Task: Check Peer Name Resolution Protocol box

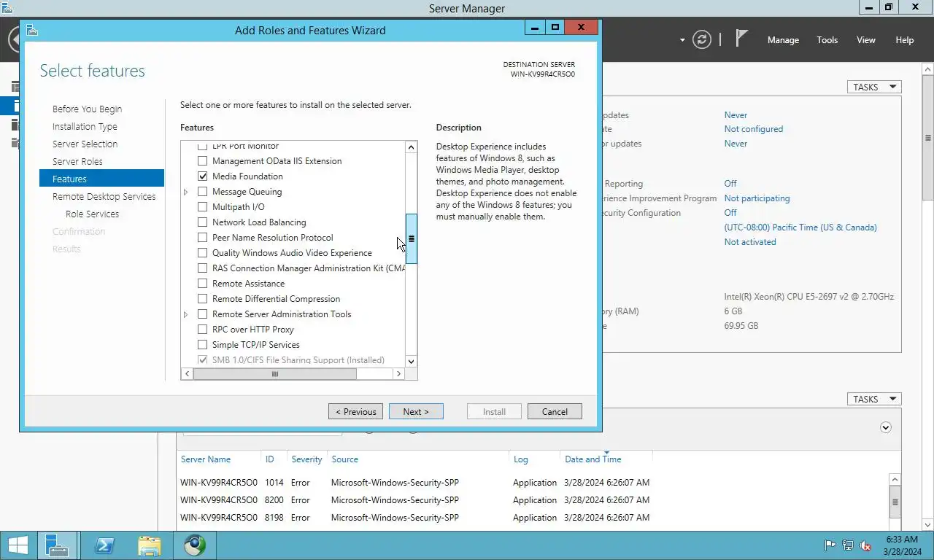Action: point(203,238)
